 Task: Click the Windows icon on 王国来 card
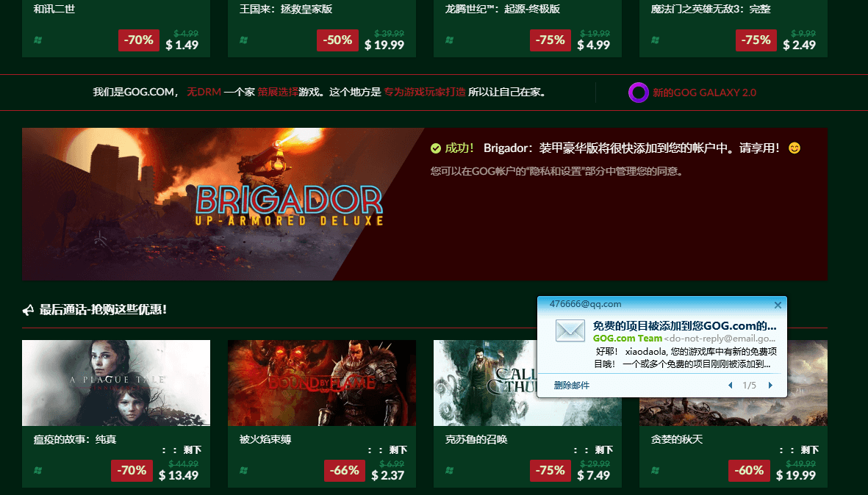(243, 40)
